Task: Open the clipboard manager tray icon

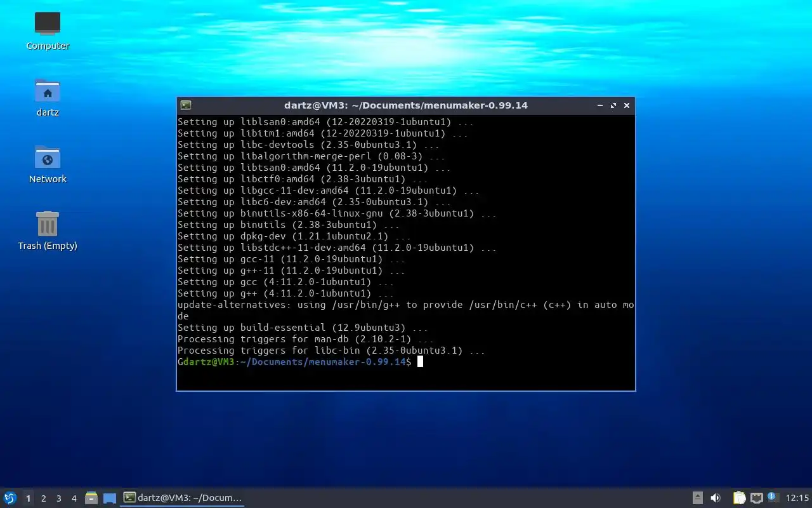Action: click(x=740, y=498)
